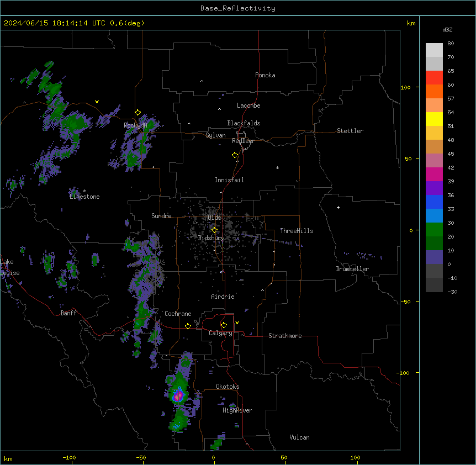476x465 pixels.
Task: Click the 100 tick on the bottom axis
Action: click(x=355, y=457)
